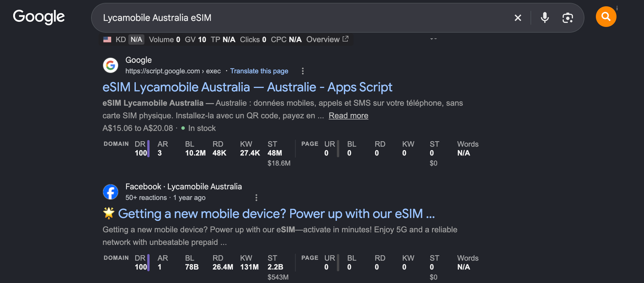Click the Google favicon of first result
The image size is (644, 283).
tap(111, 65)
